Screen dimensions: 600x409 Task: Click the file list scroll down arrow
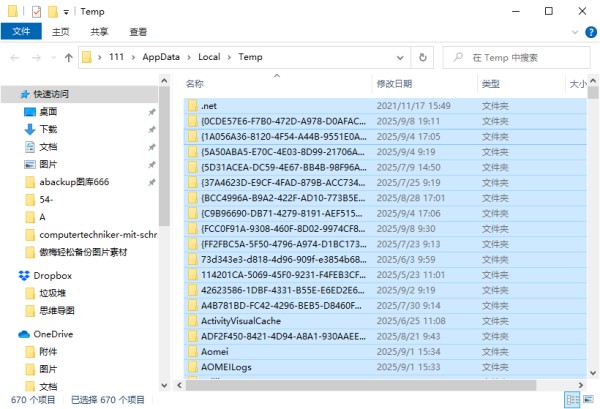tap(593, 373)
